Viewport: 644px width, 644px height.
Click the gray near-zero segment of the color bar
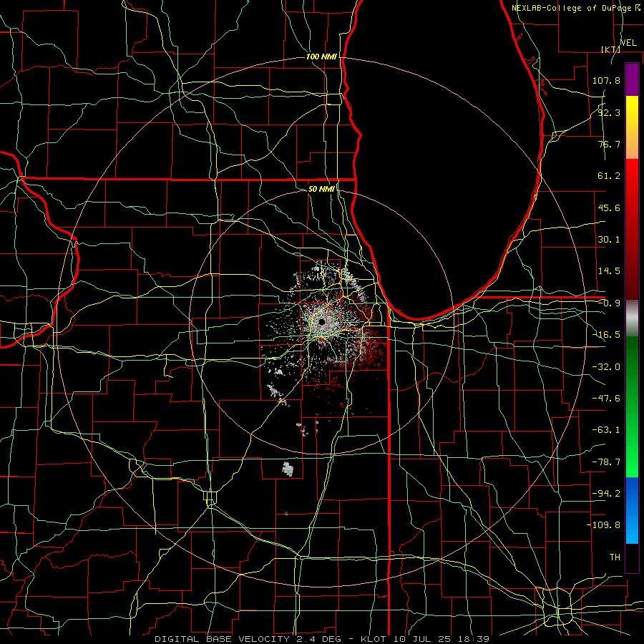(632, 318)
